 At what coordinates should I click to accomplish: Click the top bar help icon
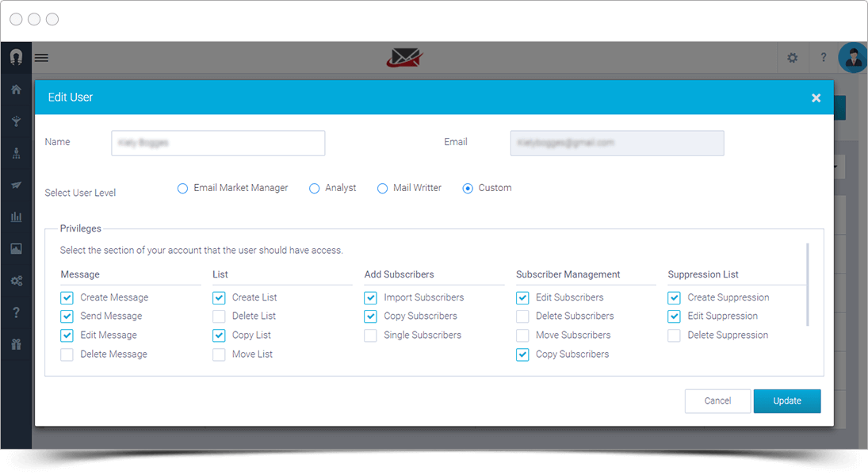pyautogui.click(x=823, y=57)
